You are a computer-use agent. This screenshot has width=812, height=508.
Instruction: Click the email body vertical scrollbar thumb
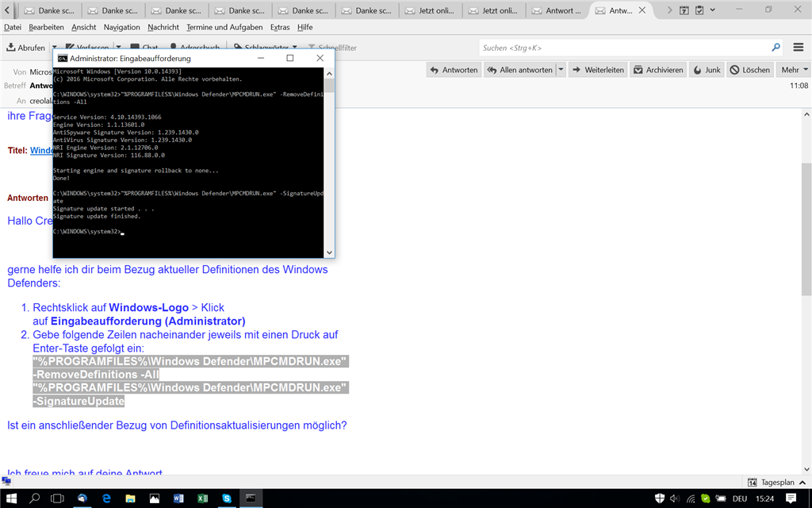pyautogui.click(x=806, y=228)
